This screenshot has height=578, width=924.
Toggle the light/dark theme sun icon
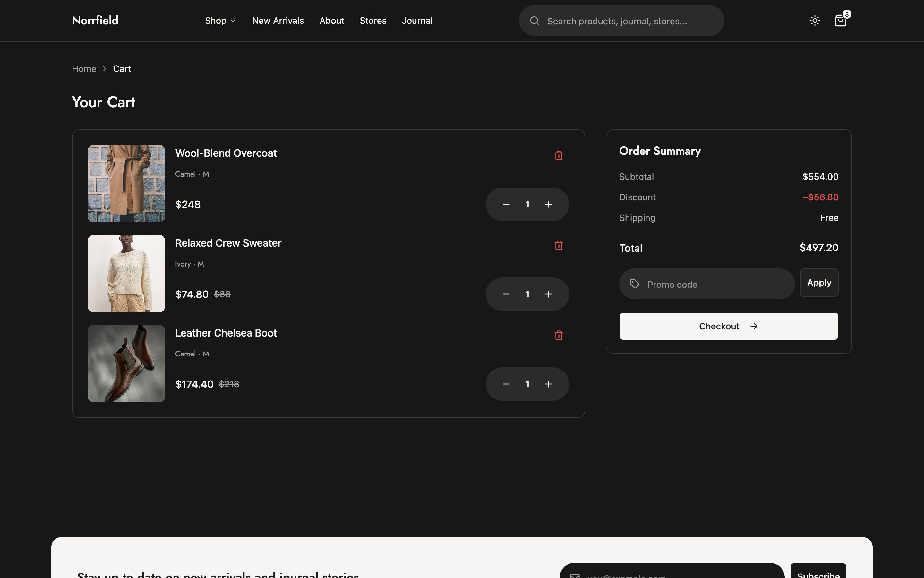(815, 21)
